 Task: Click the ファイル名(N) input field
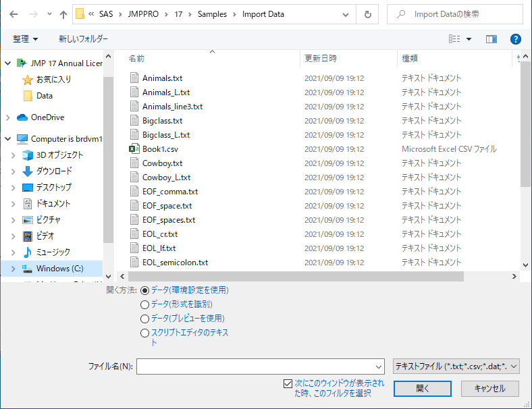[255, 366]
